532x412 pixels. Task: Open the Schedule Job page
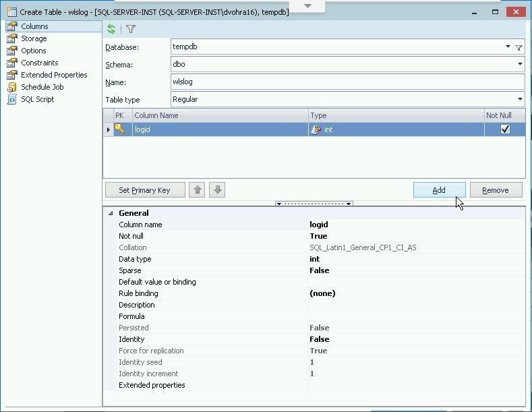coord(42,87)
